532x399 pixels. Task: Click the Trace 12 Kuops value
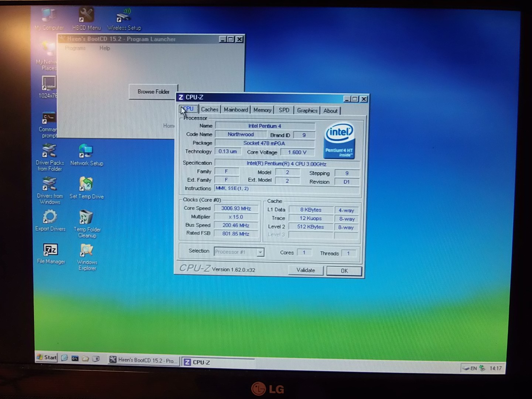coord(311,218)
